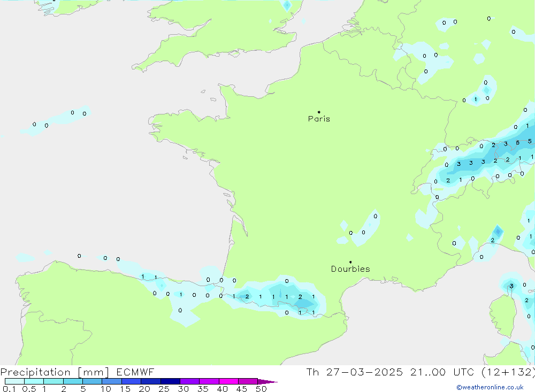Click the legend value '10'
The image size is (535, 392).
point(106,389)
